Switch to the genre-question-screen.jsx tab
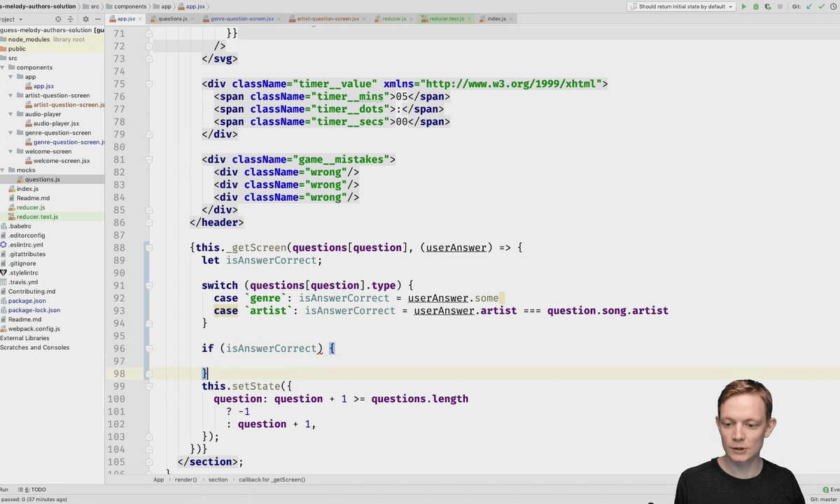 click(242, 19)
